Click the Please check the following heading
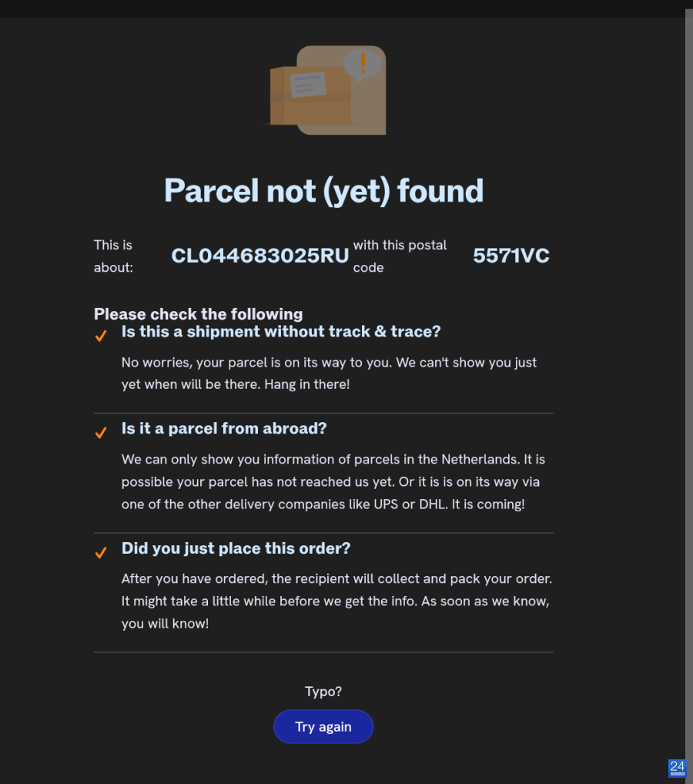 click(198, 314)
